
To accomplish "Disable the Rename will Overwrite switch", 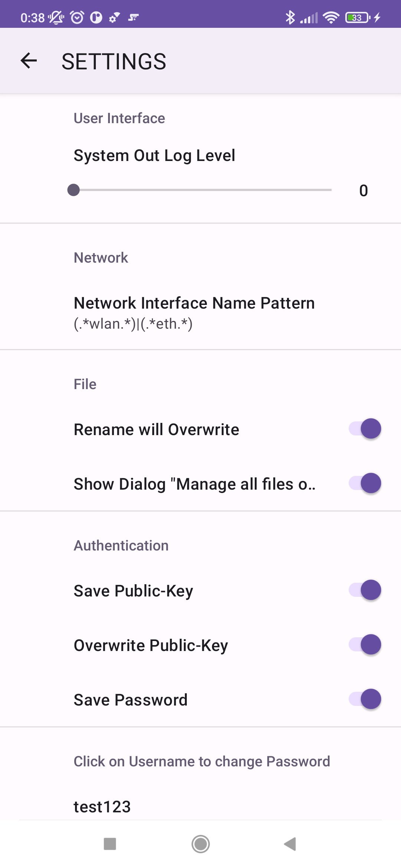I will pos(365,429).
